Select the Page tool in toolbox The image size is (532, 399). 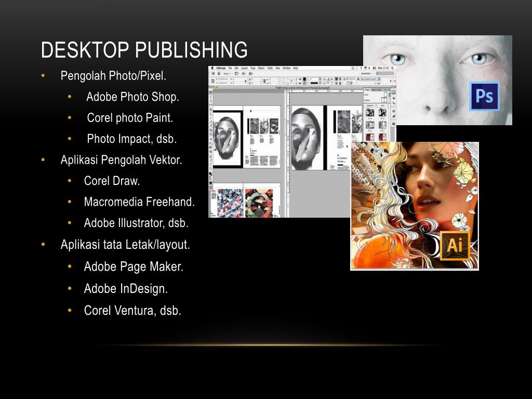point(211,101)
